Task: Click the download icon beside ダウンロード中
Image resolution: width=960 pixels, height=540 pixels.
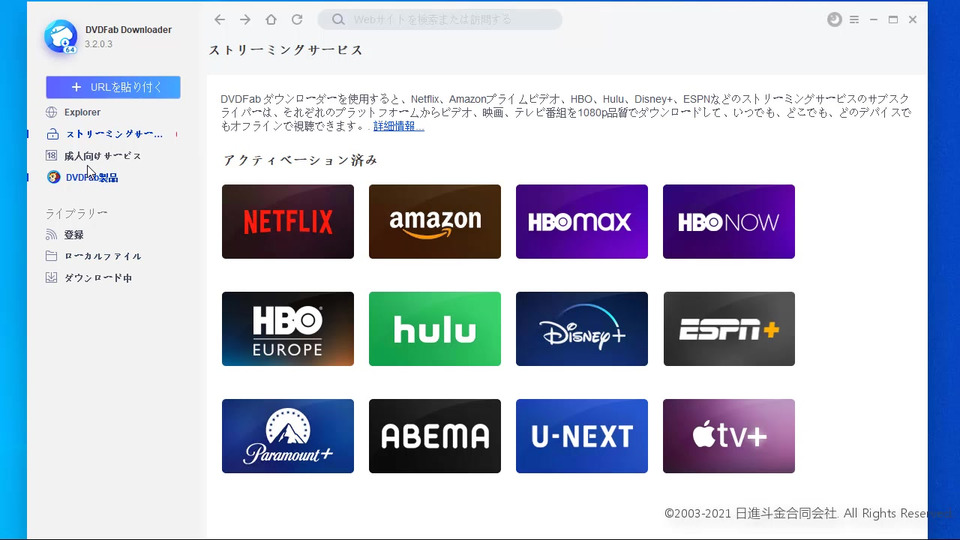Action: (x=51, y=277)
